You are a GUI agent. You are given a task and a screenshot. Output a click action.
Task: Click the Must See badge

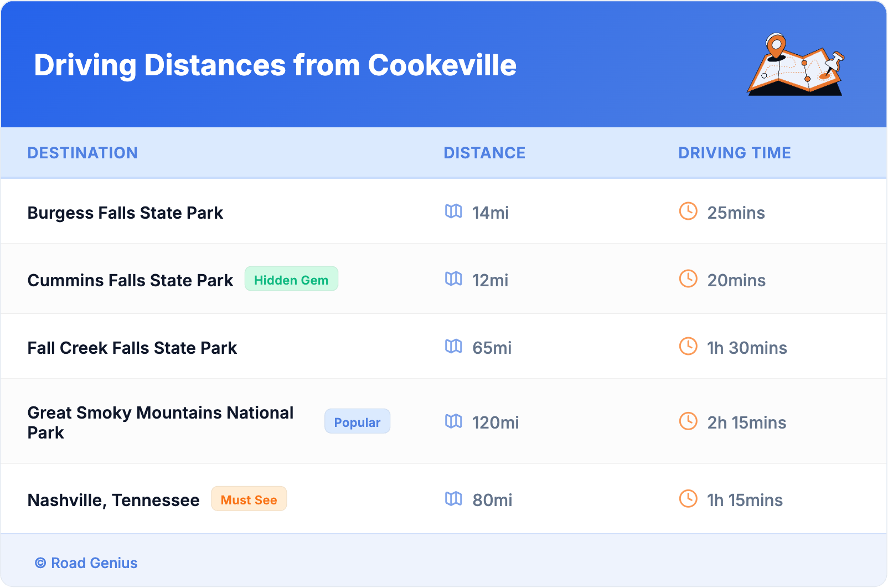pos(249,499)
